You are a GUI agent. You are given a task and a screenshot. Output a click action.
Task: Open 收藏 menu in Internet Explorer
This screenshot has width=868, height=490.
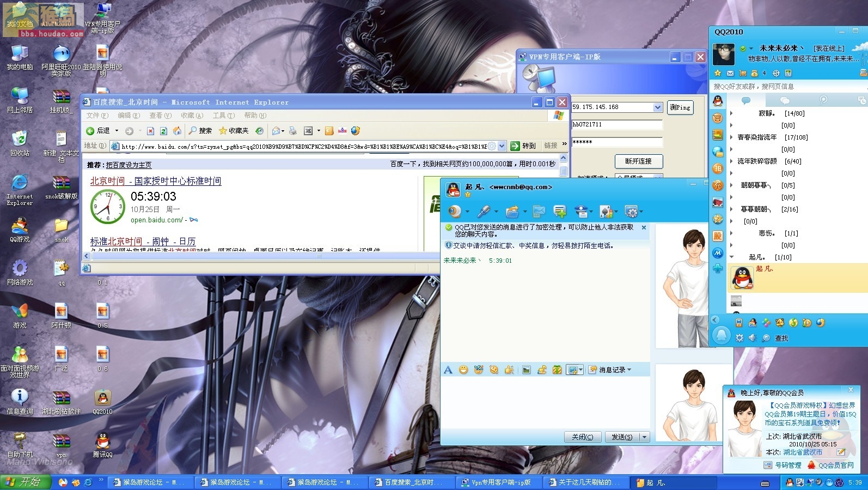click(192, 116)
